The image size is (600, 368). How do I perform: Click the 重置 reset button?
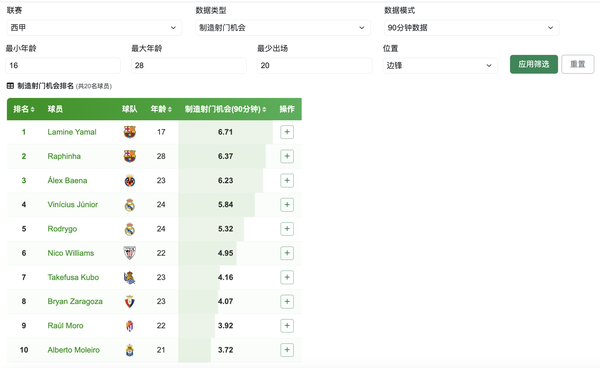(x=578, y=64)
